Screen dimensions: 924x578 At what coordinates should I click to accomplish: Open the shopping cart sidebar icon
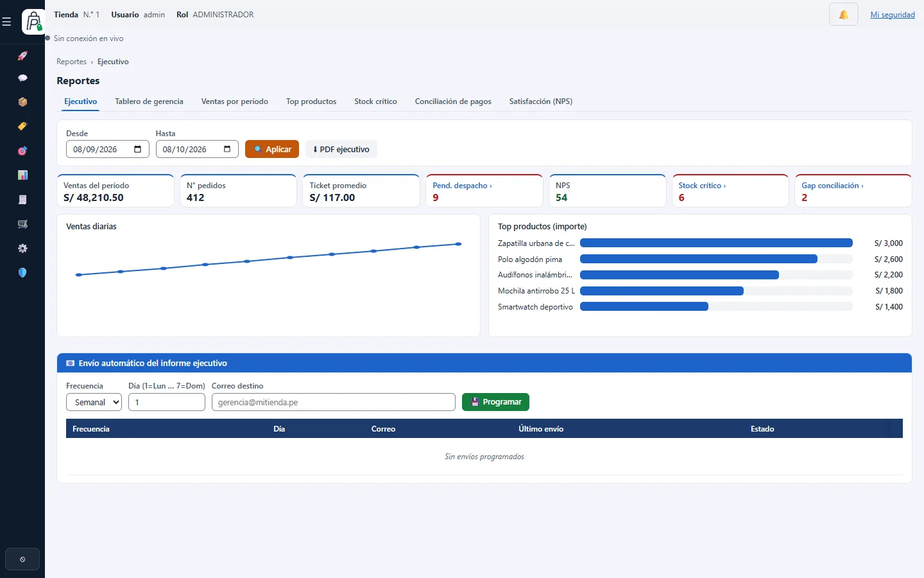click(x=22, y=223)
